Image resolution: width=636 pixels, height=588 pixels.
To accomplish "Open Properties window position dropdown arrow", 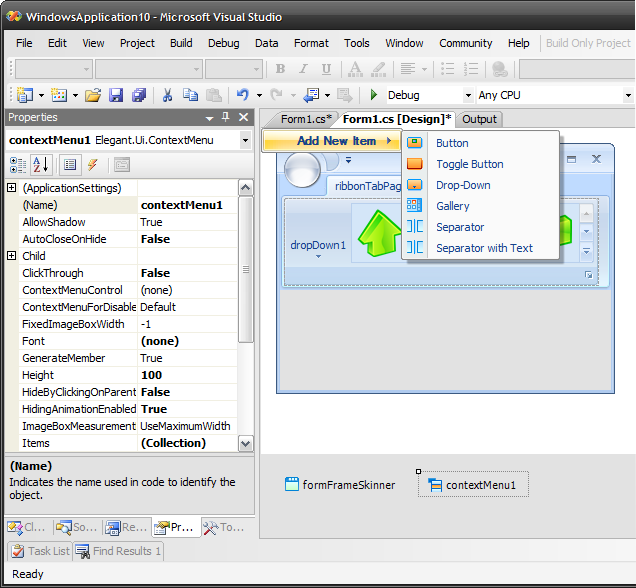I will point(209,118).
